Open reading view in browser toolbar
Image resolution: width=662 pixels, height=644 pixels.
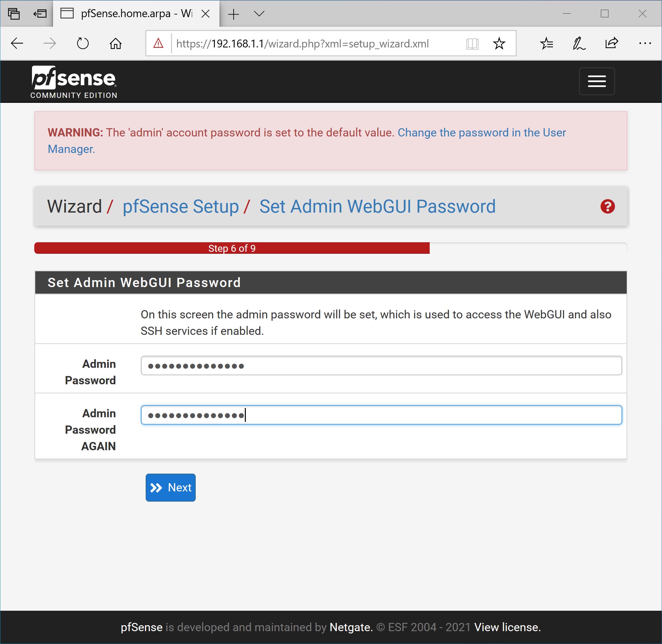pos(473,43)
